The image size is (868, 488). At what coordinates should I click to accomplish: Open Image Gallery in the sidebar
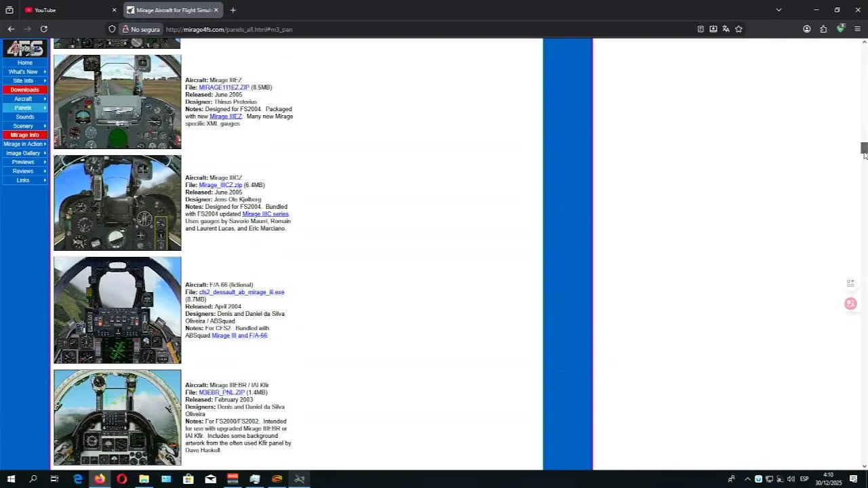coord(25,153)
